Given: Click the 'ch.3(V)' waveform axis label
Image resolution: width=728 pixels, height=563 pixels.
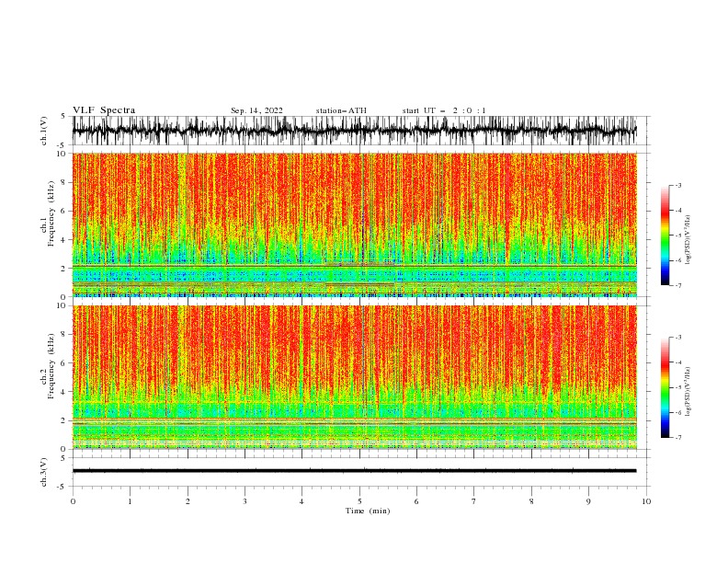Looking at the screenshot, I should coord(44,472).
